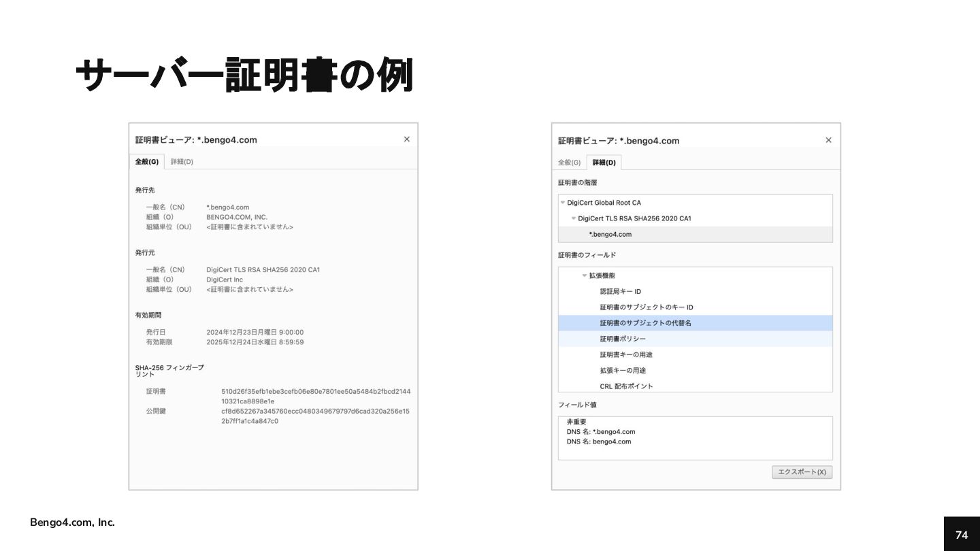Click the エクスポート(X) button
This screenshot has height=551, width=980.
point(802,472)
